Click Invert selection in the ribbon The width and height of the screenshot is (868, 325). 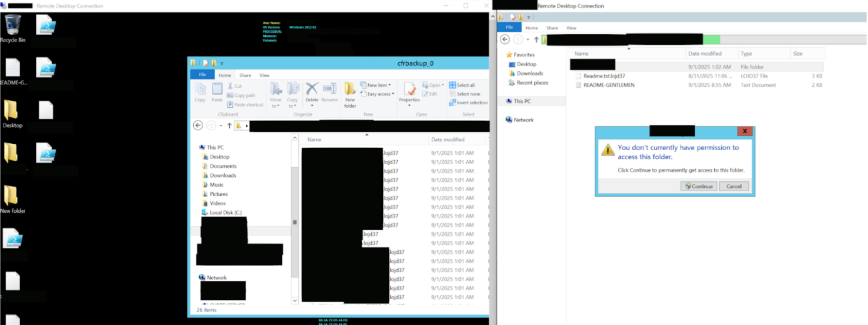coord(469,103)
